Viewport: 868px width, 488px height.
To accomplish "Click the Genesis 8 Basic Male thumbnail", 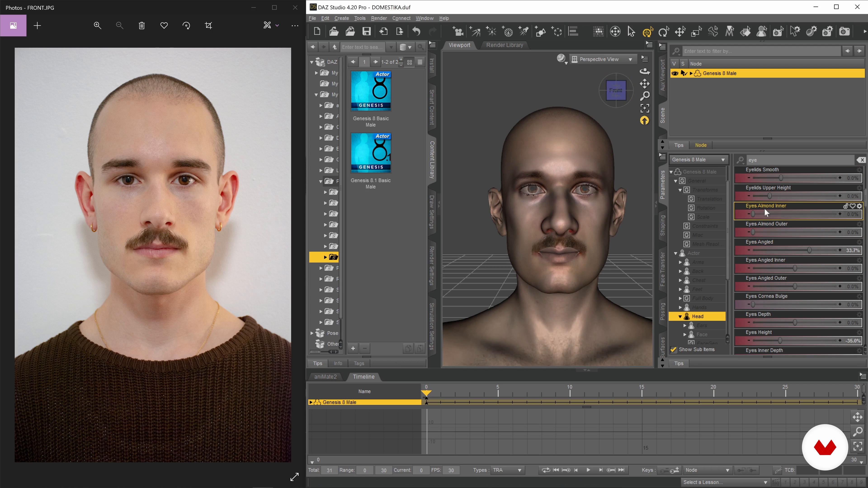I will [371, 91].
